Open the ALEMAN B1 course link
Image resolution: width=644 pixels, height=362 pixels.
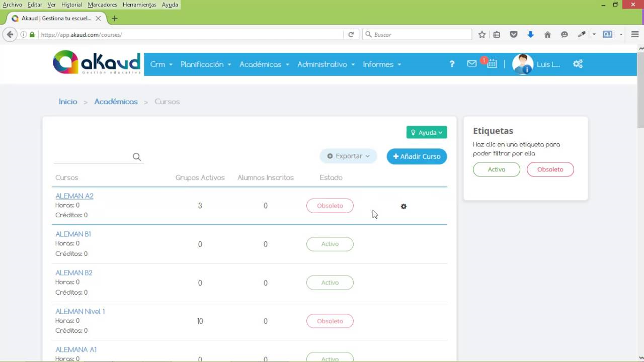73,234
